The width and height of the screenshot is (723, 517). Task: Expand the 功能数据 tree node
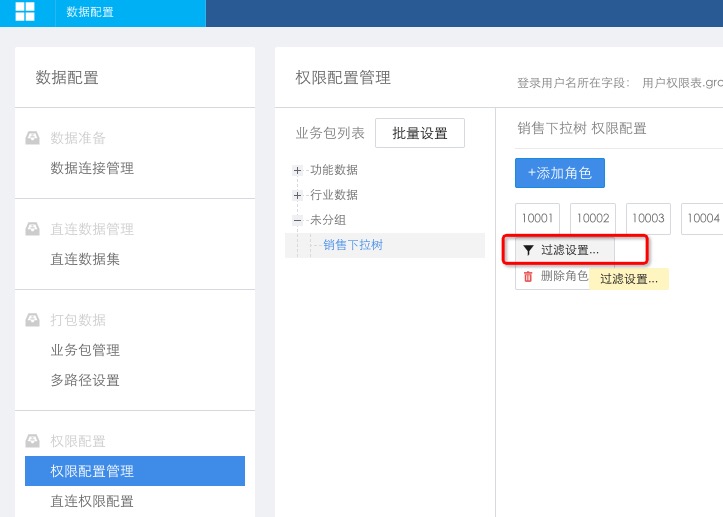[x=297, y=171]
